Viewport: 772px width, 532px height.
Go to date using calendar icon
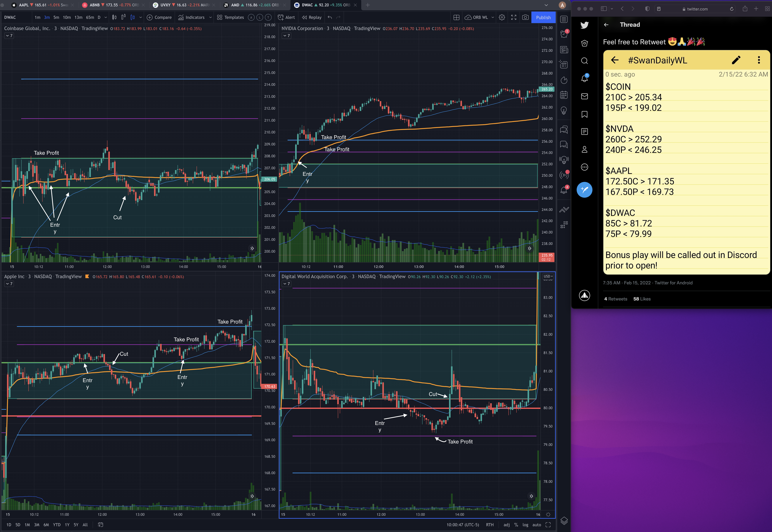pos(100,525)
